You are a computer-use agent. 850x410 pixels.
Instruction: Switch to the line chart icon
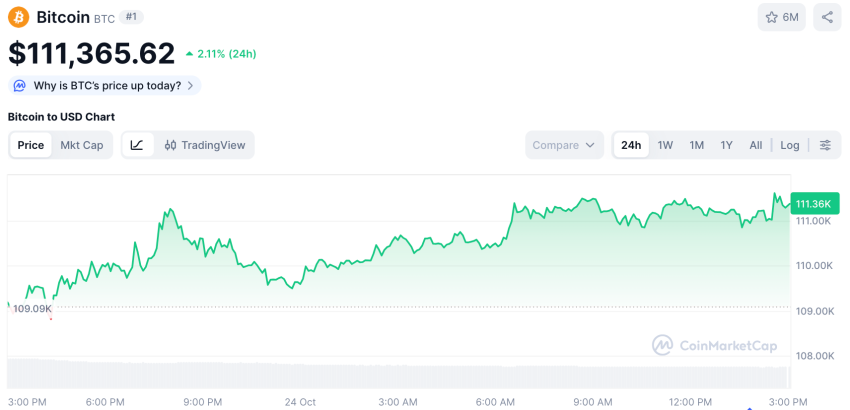click(137, 145)
